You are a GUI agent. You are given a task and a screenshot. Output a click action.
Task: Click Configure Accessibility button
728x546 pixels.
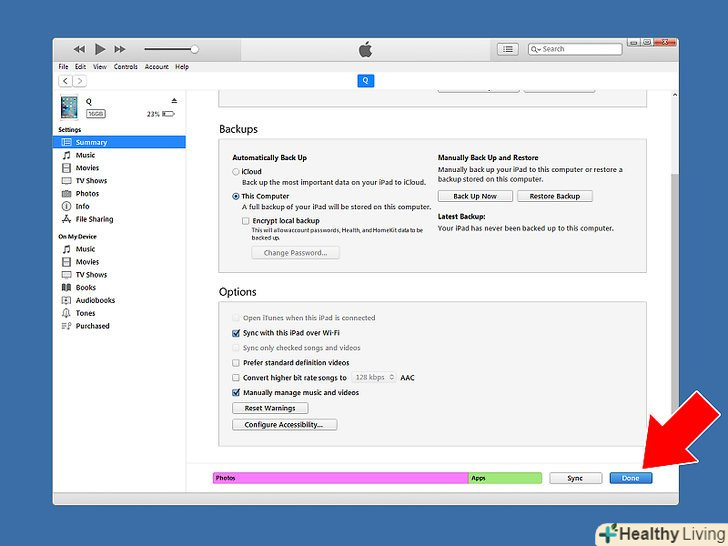pyautogui.click(x=285, y=425)
